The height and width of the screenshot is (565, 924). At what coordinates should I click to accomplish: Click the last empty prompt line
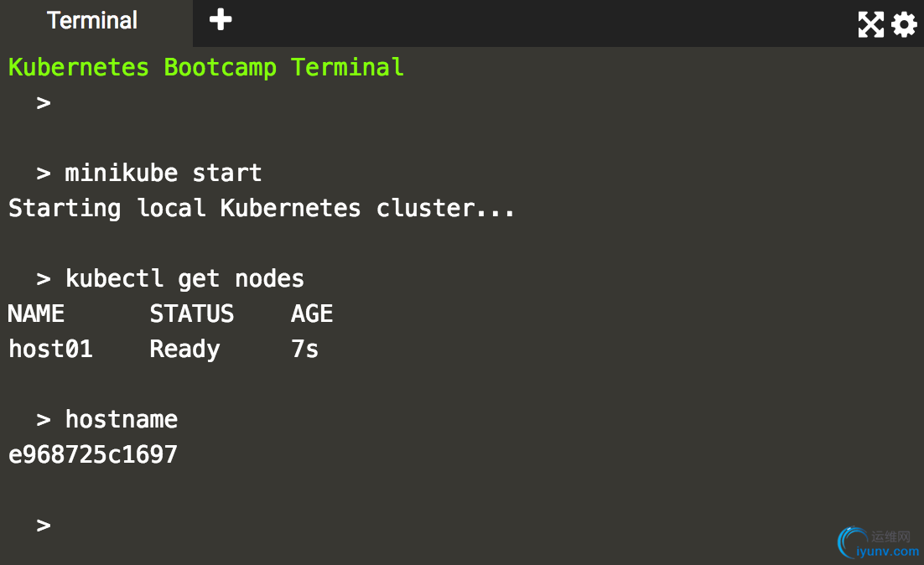coord(44,525)
